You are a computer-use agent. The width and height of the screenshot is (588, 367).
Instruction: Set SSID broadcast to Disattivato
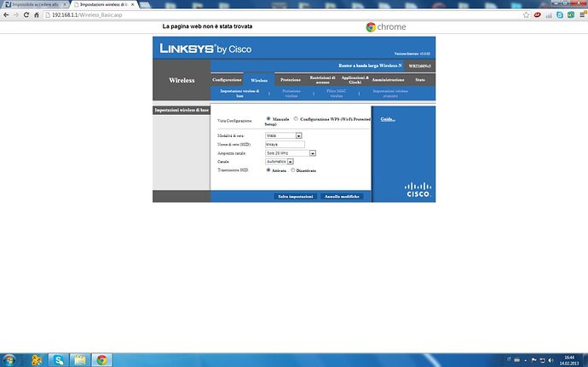pyautogui.click(x=294, y=170)
